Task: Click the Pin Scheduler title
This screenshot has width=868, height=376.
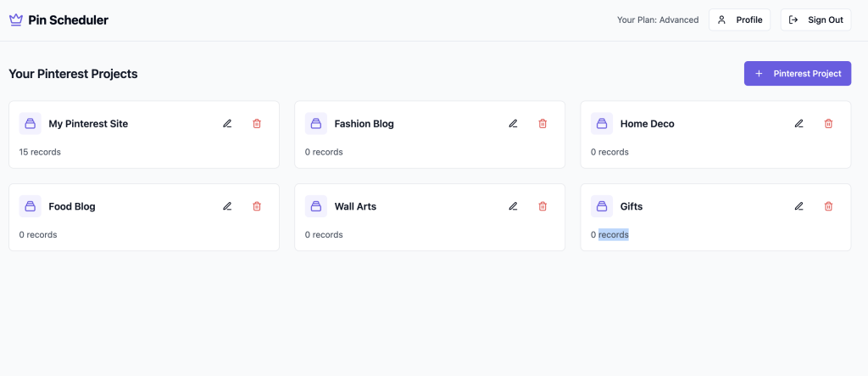Action: pyautogui.click(x=68, y=20)
